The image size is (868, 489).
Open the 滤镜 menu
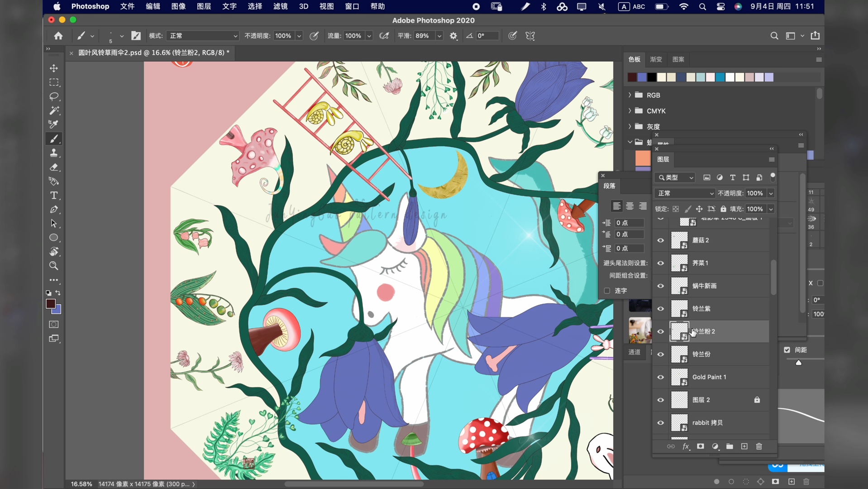coord(280,6)
